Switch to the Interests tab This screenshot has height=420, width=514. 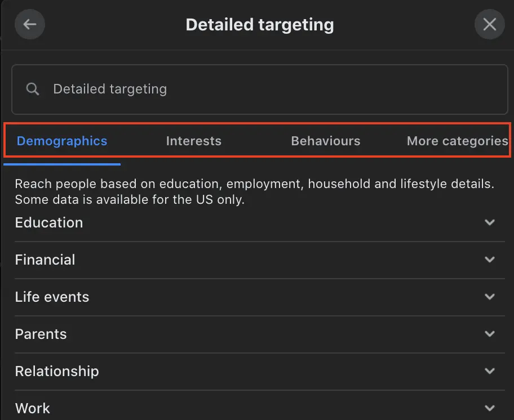tap(194, 141)
